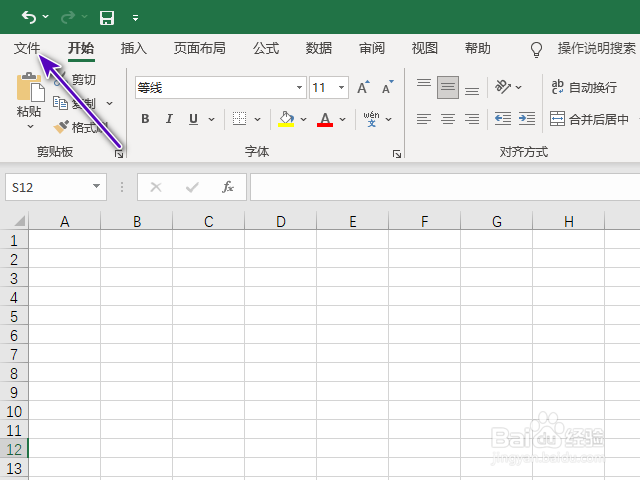Set middle vertical alignment
Image resolution: width=640 pixels, height=480 pixels.
(448, 87)
